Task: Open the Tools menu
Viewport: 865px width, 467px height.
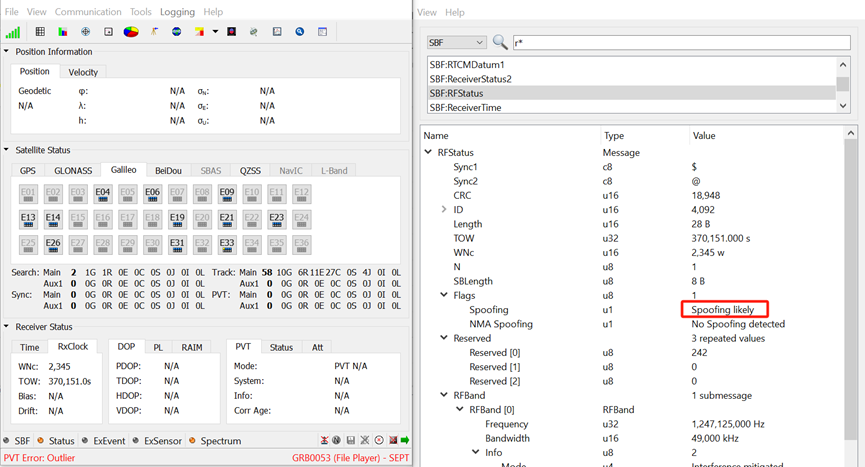Action: coord(141,12)
